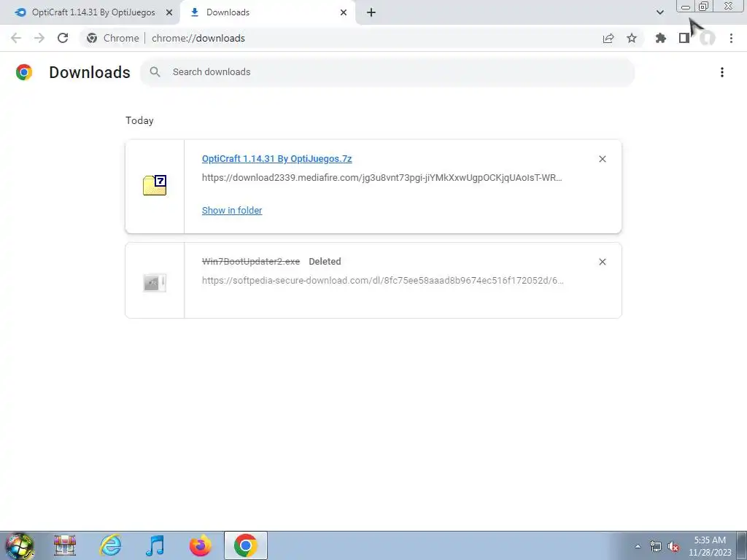This screenshot has width=747, height=560.
Task: Click the Chrome logo beside Downloads title
Action: click(x=24, y=72)
